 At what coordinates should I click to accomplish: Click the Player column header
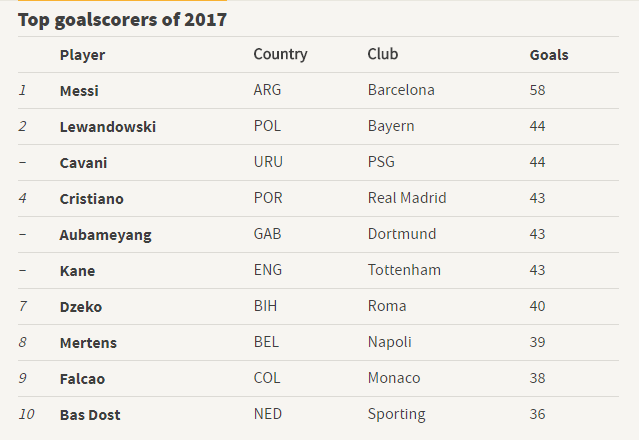[x=82, y=55]
